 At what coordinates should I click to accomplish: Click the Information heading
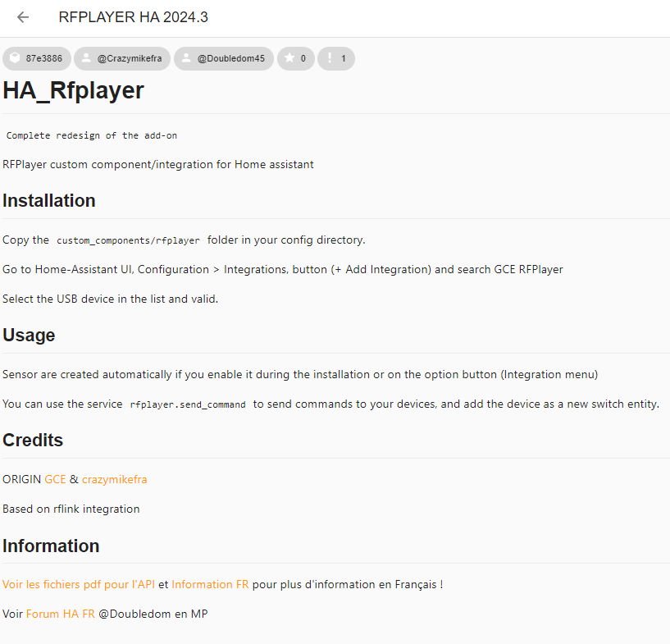51,546
